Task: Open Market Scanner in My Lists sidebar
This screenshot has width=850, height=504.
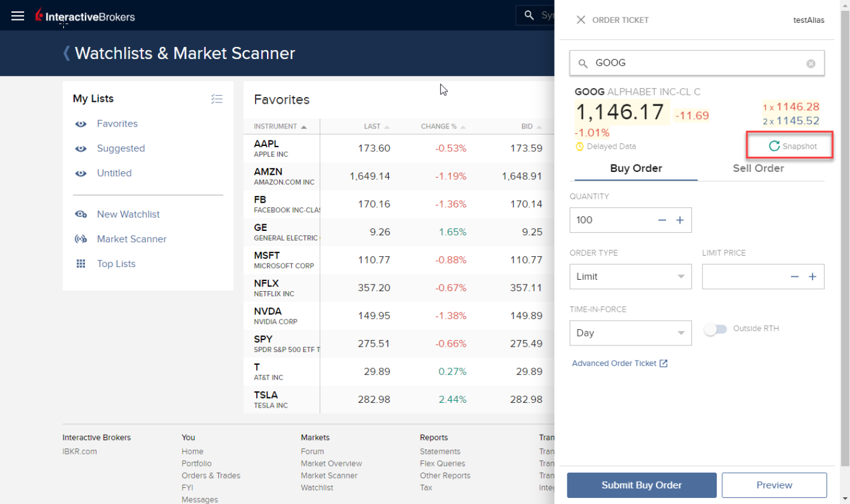Action: [x=131, y=239]
